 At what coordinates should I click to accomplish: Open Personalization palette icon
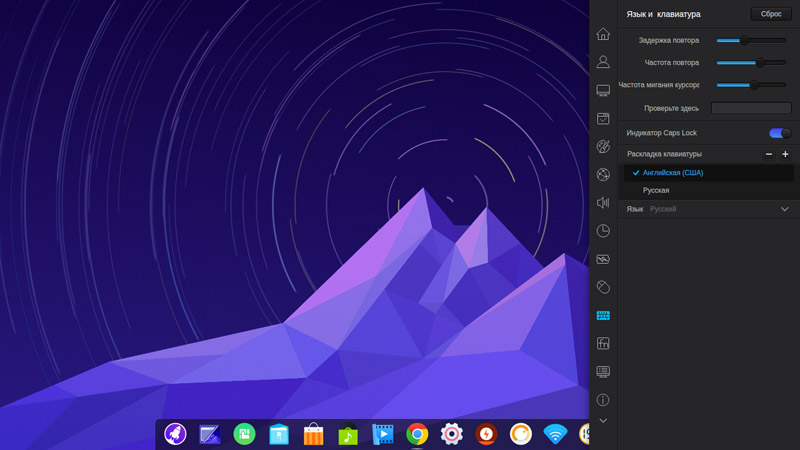click(603, 146)
